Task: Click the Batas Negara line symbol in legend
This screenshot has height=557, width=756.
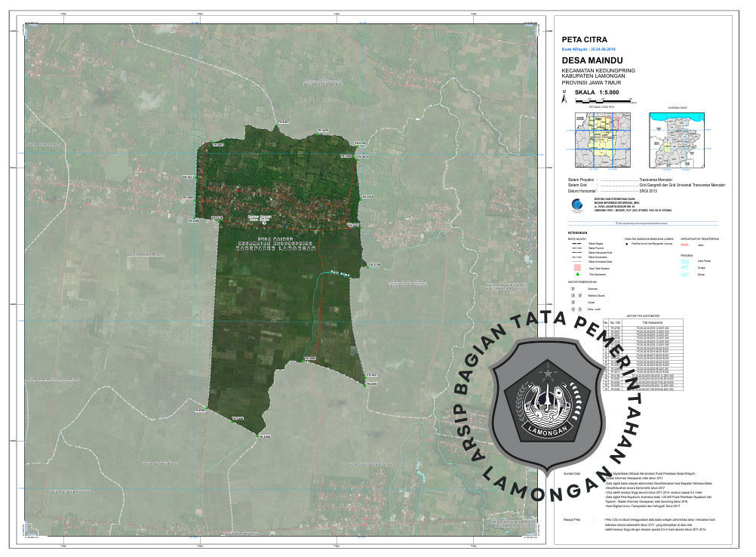Action: click(x=577, y=245)
